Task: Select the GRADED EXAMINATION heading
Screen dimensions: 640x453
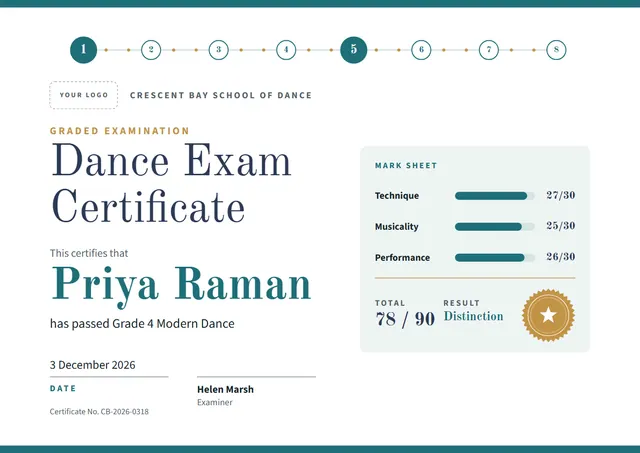Action: point(120,131)
